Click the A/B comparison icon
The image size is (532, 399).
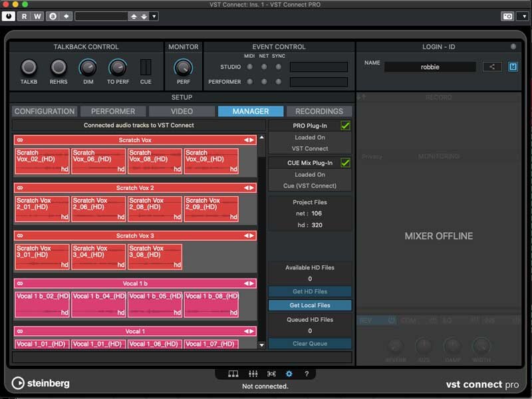tap(53, 16)
